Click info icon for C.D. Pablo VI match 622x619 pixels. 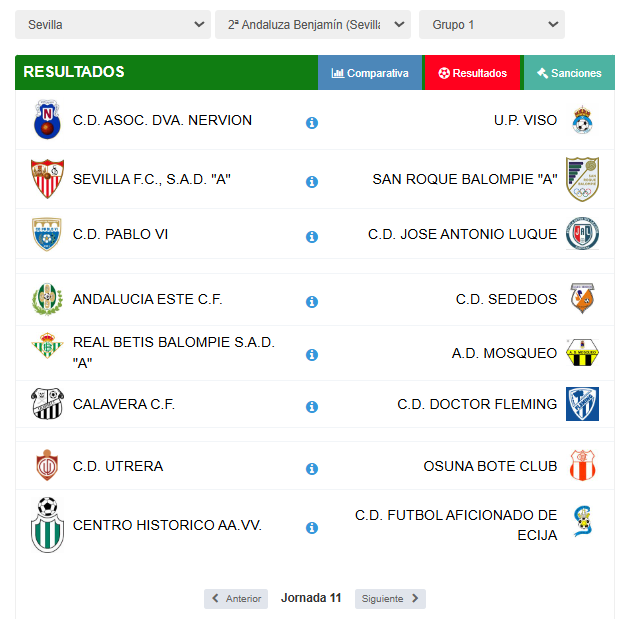tap(312, 237)
